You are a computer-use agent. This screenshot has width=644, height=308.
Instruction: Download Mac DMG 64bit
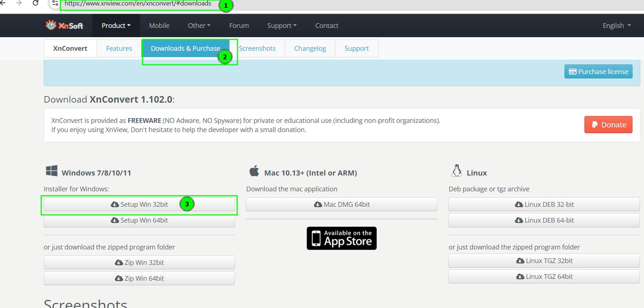tap(342, 204)
